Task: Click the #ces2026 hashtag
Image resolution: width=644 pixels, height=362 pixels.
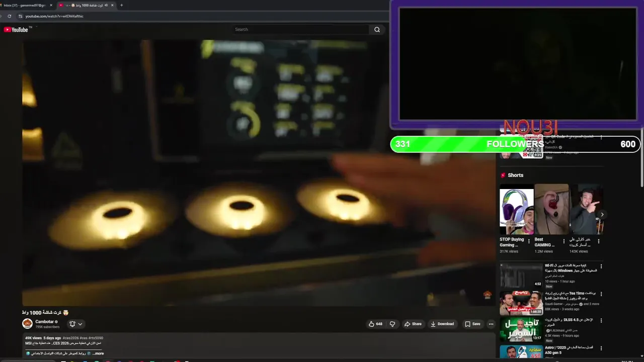Action: click(x=71, y=338)
